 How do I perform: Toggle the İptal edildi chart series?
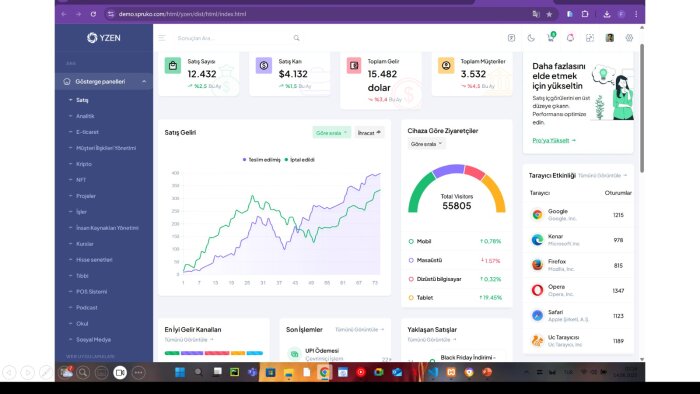pos(300,160)
